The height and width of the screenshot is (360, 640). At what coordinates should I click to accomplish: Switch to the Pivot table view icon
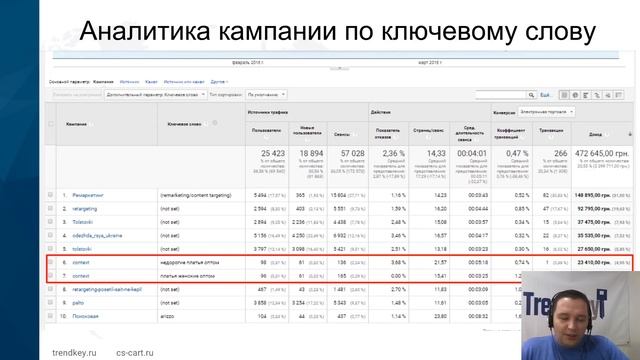pos(619,95)
